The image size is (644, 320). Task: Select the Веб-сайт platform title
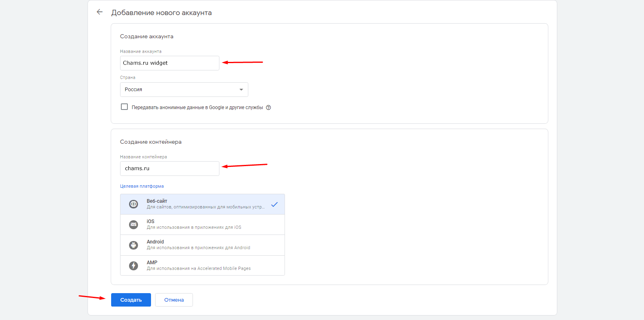coord(157,201)
